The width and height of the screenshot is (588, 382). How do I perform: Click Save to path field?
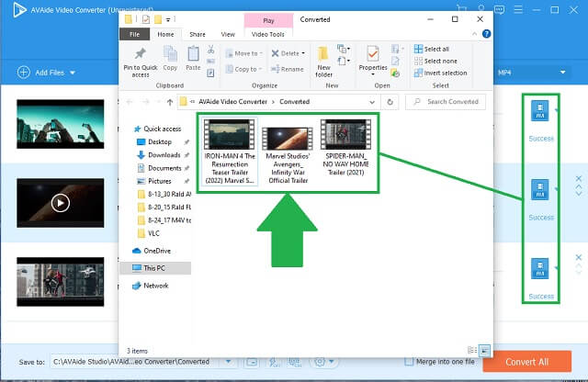click(137, 362)
